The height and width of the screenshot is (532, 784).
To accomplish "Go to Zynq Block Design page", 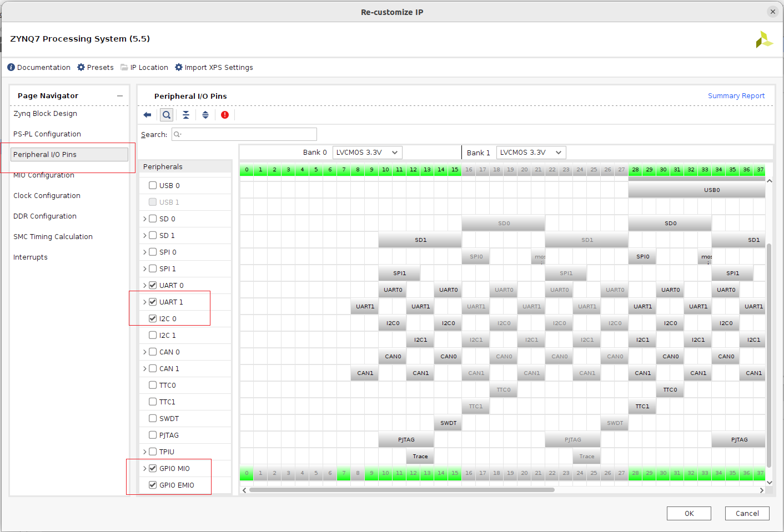I will point(46,113).
